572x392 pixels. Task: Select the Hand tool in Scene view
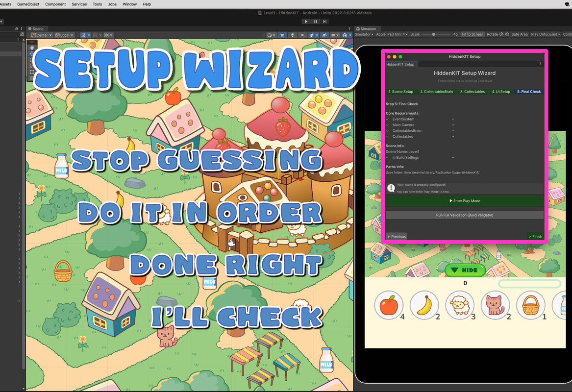32,48
